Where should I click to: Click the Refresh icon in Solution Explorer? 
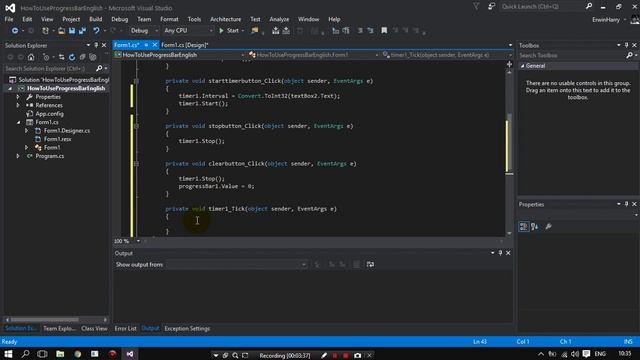click(x=72, y=57)
